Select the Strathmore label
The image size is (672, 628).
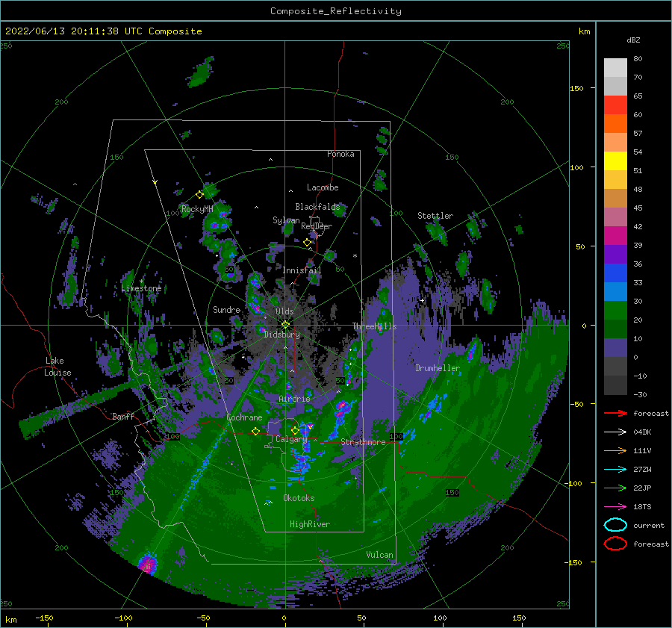click(363, 442)
